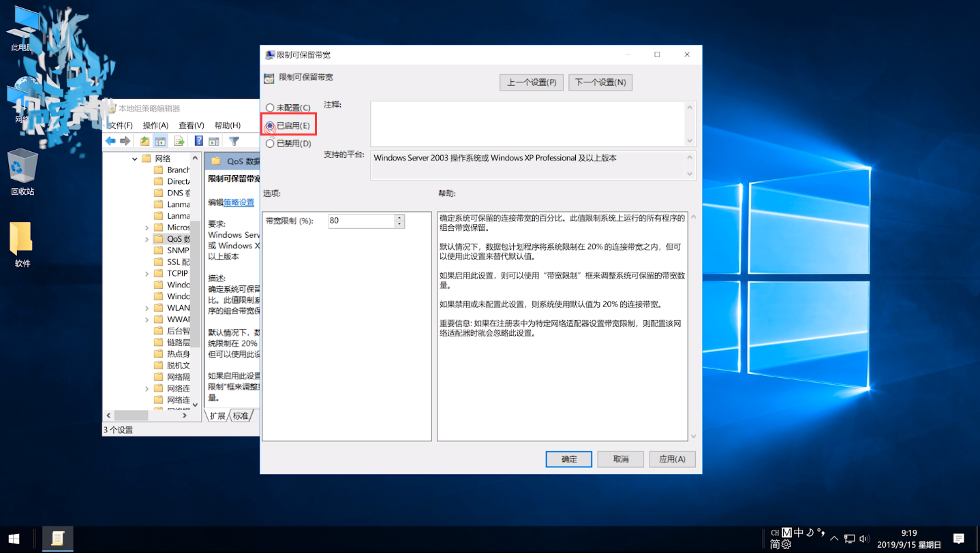The height and width of the screenshot is (553, 980).
Task: Select the 热点身... folder in tree
Action: (x=172, y=354)
